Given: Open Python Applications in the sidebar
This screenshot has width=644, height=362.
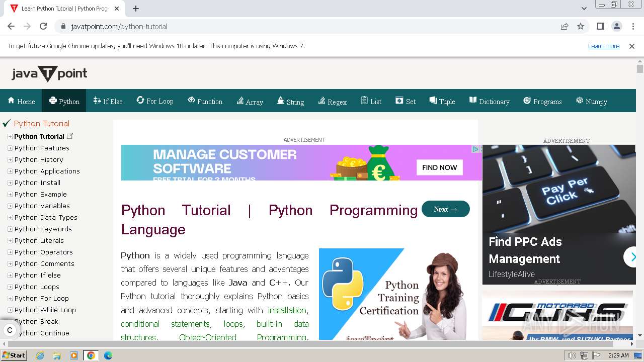Looking at the screenshot, I should coord(47,171).
